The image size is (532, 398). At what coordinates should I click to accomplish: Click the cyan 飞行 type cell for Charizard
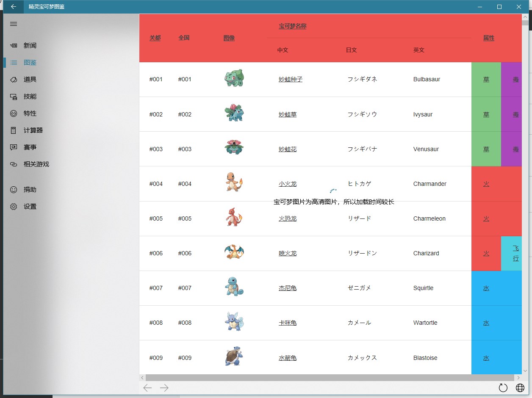[511, 253]
